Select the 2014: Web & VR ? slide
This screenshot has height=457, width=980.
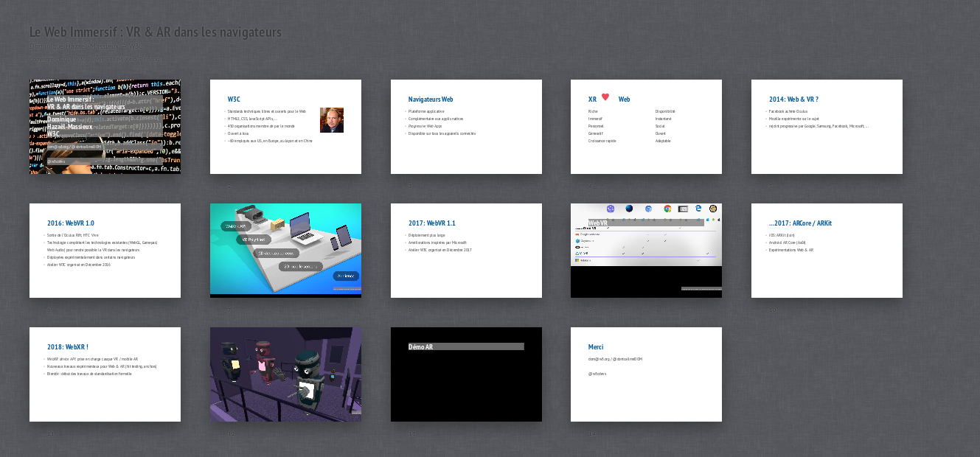point(827,127)
